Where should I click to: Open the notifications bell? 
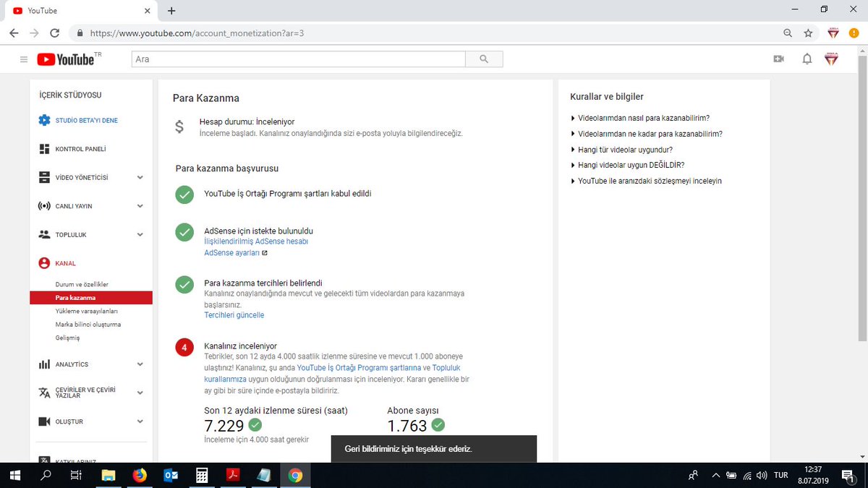807,59
